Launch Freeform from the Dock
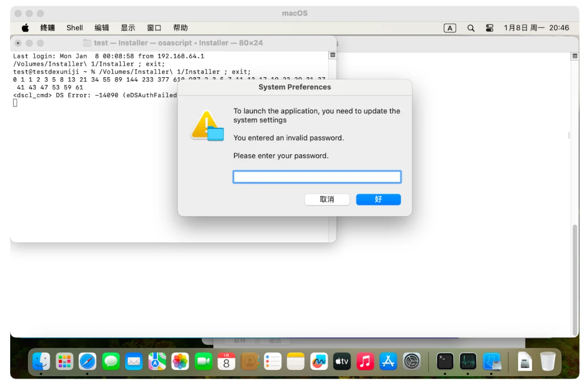Image resolution: width=588 pixels, height=388 pixels. tap(319, 361)
